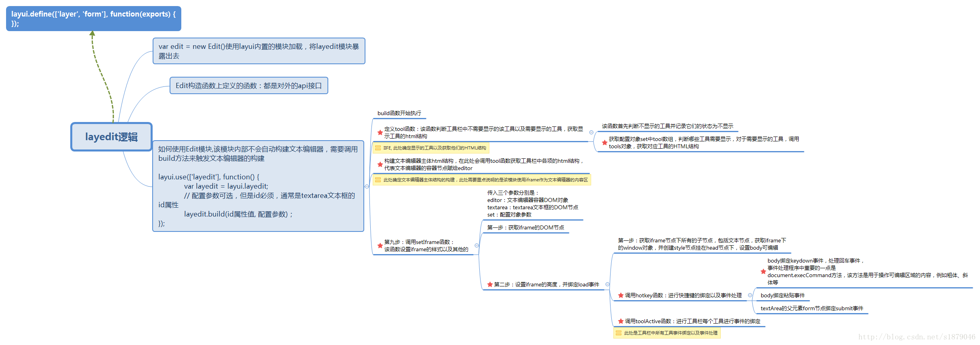Click the note icon on 此处是工具栏中所有工具事件绑定
The image size is (980, 345).
click(x=619, y=333)
